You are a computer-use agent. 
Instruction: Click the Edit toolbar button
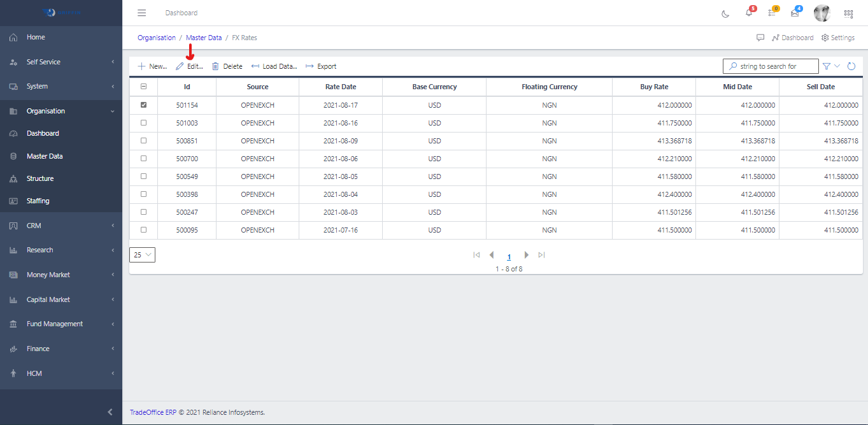point(190,66)
